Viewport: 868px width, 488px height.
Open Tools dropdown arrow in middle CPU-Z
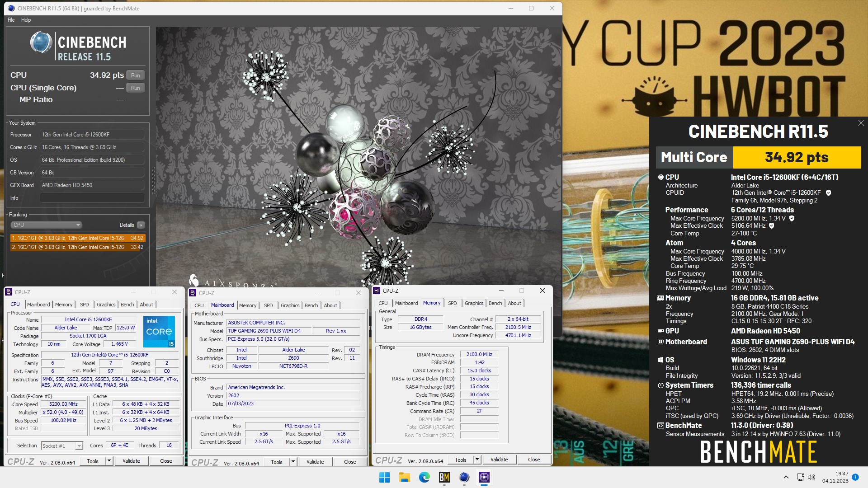point(293,462)
